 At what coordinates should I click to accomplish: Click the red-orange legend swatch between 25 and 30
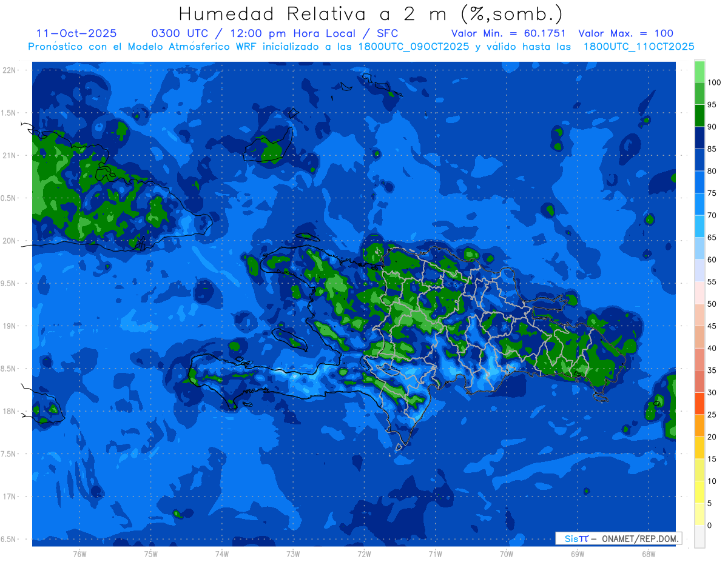699,403
